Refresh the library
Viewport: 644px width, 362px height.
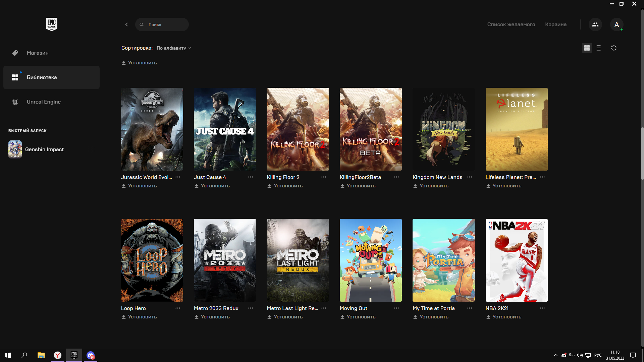614,48
